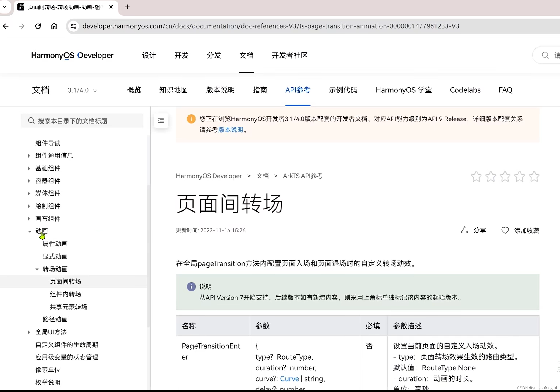Click the orange notice info icon

[191, 119]
